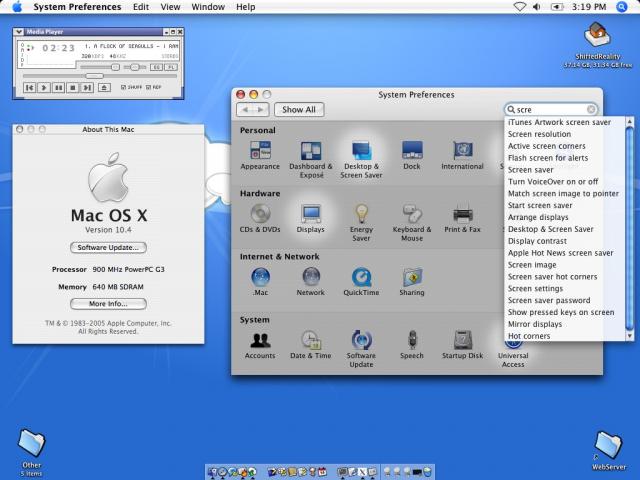Open Energy Saver preferences
Screen dimensions: 640x480
(361, 222)
